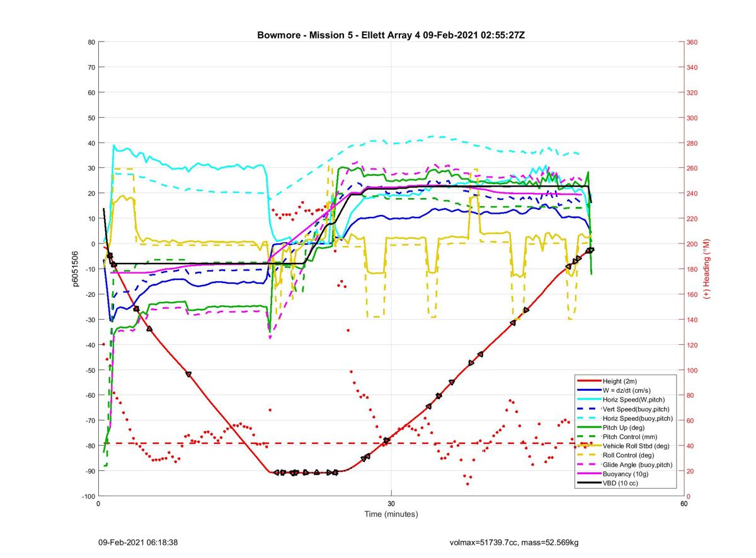The image size is (756, 558).
Task: Click the right axis tick label '200'
Action: 692,244
